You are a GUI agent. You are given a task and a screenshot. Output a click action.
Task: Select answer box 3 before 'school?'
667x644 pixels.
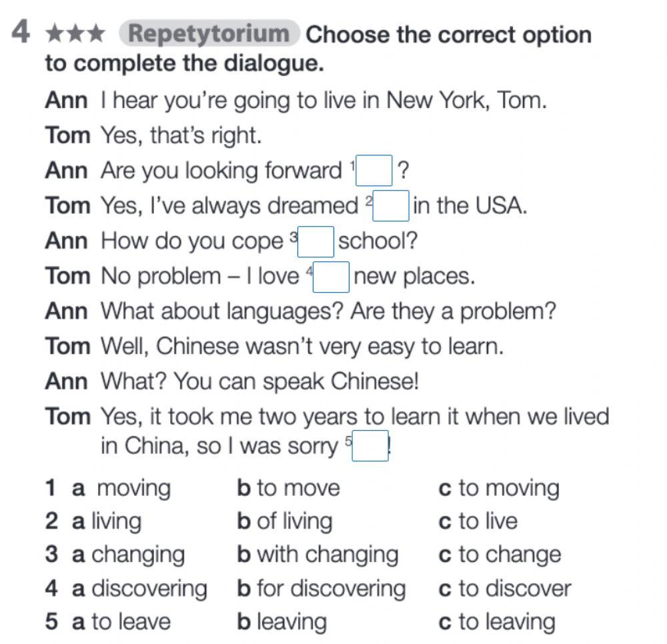point(315,241)
